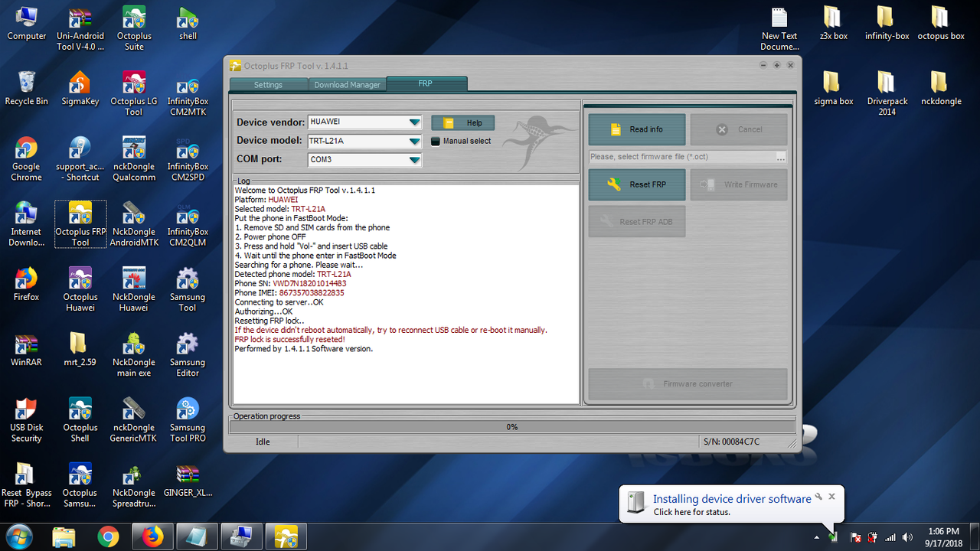This screenshot has height=551, width=980.
Task: Click the Cancel button
Action: click(739, 129)
